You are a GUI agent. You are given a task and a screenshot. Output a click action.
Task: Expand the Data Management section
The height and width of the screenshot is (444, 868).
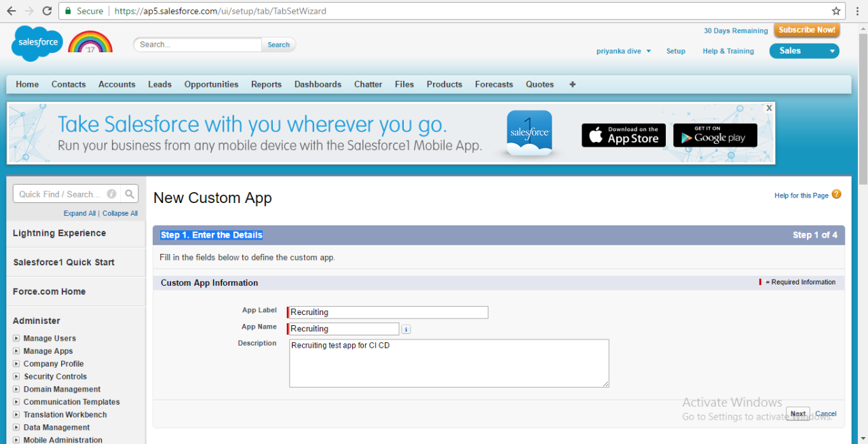click(17, 428)
